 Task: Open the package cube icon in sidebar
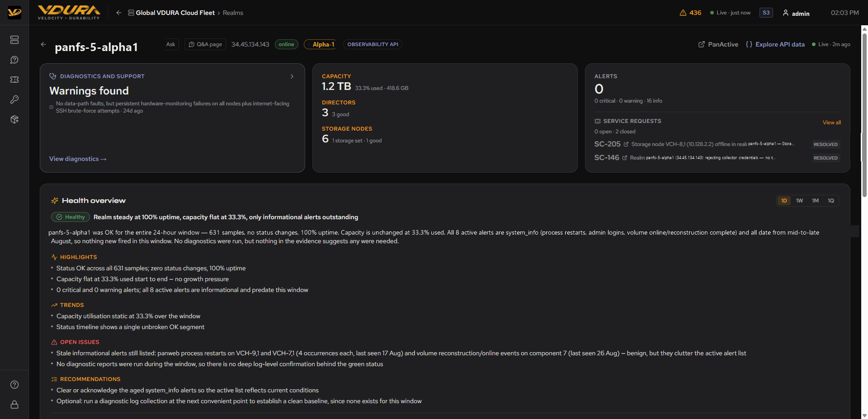(14, 119)
